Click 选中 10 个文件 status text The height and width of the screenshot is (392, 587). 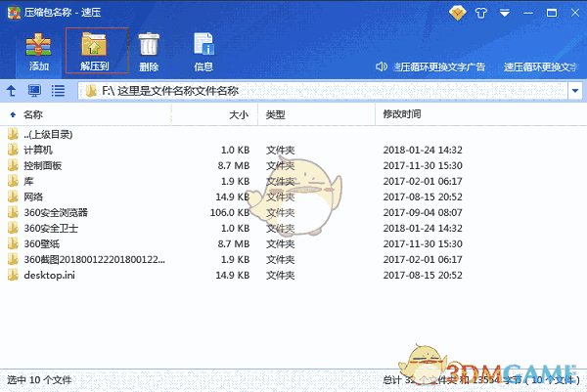click(x=39, y=380)
